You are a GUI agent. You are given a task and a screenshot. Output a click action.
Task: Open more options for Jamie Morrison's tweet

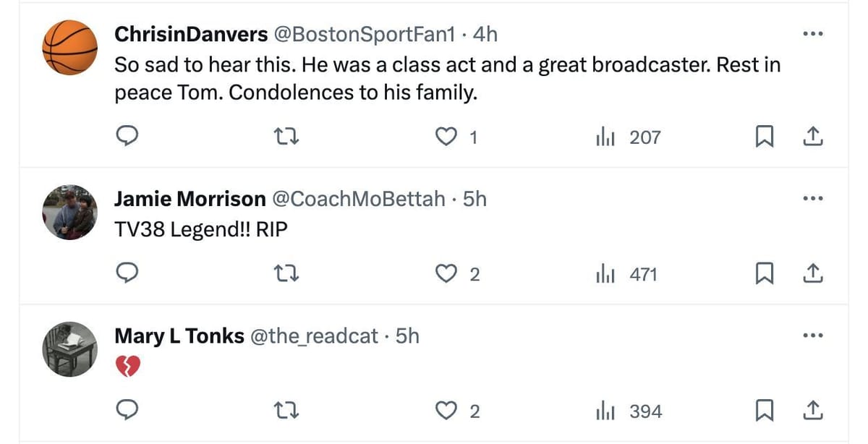coord(813,199)
